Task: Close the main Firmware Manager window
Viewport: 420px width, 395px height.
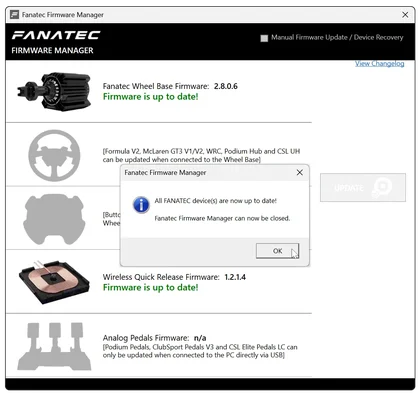Action: [x=405, y=15]
